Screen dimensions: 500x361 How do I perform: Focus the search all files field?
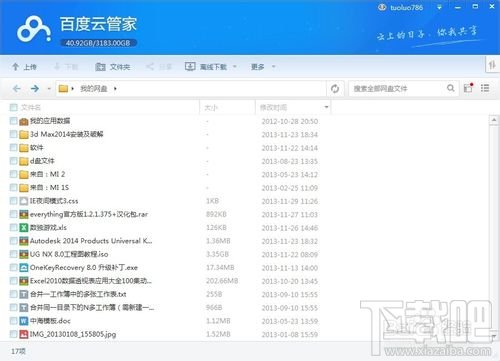pyautogui.click(x=397, y=89)
